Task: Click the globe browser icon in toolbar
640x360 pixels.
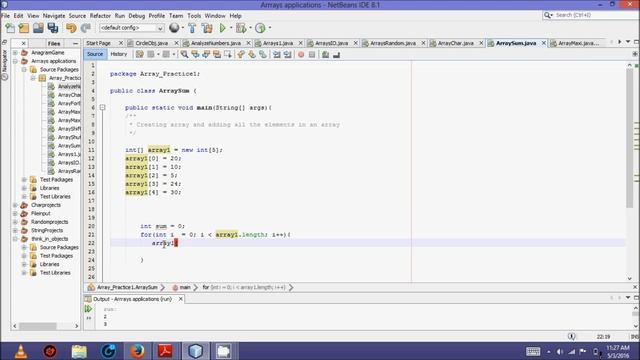Action: click(x=174, y=28)
